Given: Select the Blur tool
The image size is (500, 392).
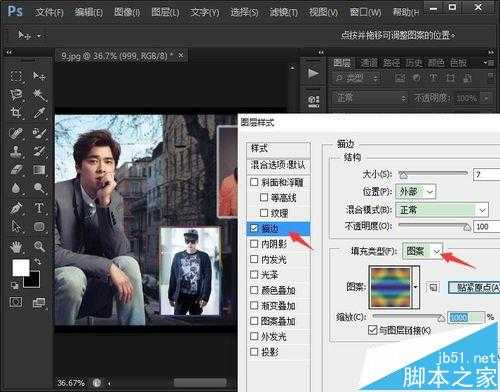Looking at the screenshot, I should coord(16,188).
